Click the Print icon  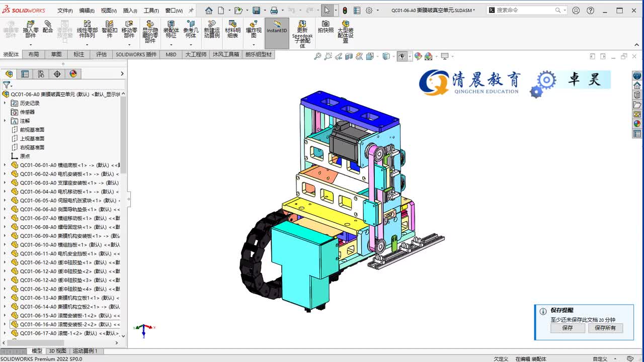pos(274,10)
